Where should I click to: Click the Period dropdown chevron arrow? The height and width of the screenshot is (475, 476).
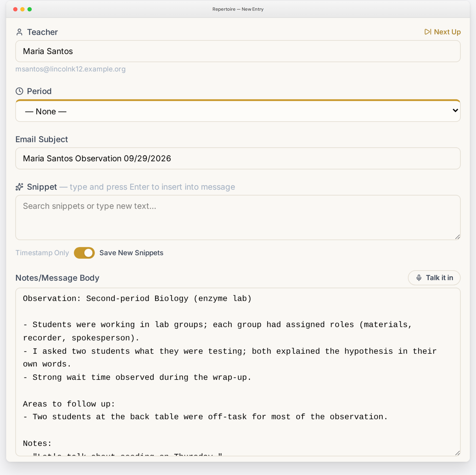point(455,111)
